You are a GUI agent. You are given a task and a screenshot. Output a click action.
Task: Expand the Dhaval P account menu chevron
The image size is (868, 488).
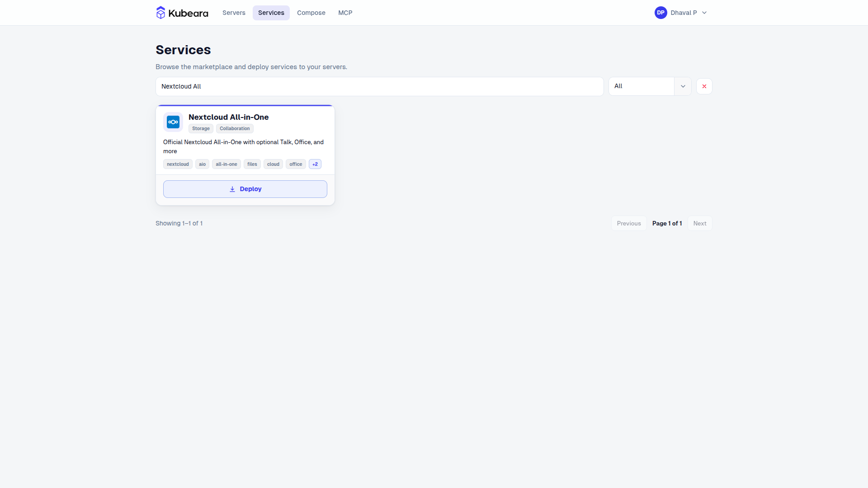pyautogui.click(x=704, y=13)
